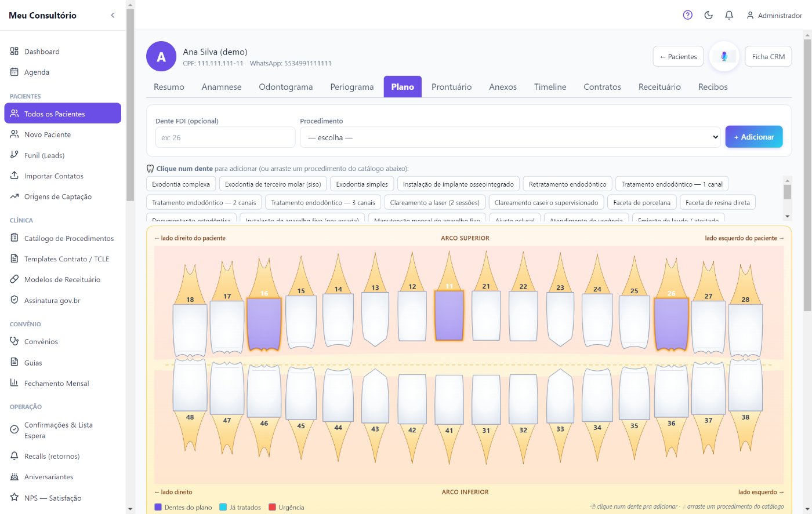Open Modelos de Receituário
812x514 pixels.
coord(63,279)
